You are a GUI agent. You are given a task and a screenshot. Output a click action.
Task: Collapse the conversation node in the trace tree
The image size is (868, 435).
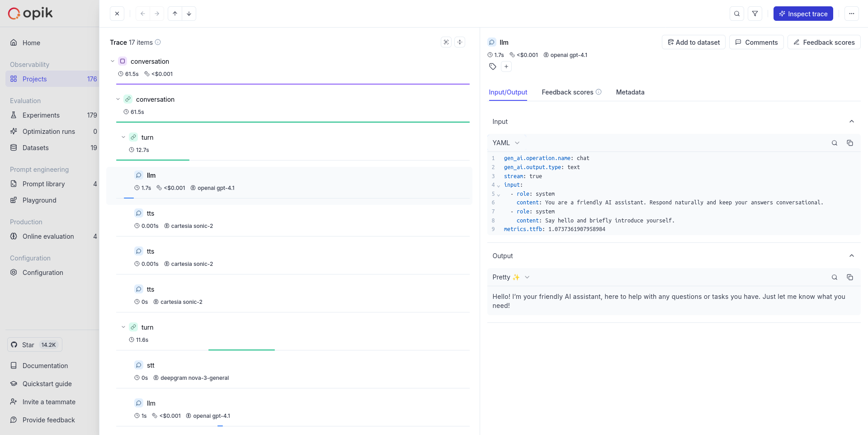(x=113, y=61)
